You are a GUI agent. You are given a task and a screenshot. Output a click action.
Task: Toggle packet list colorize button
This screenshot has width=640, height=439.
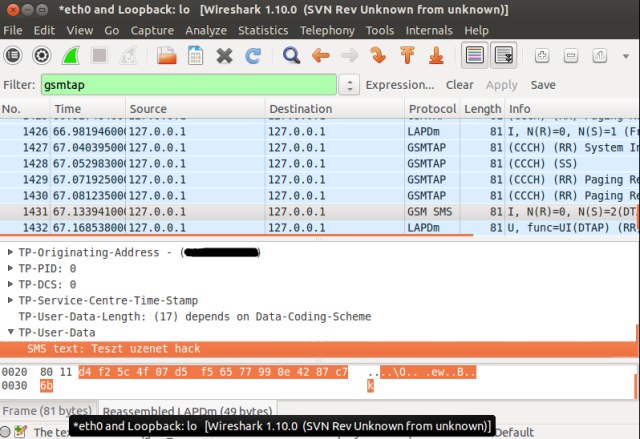[475, 55]
